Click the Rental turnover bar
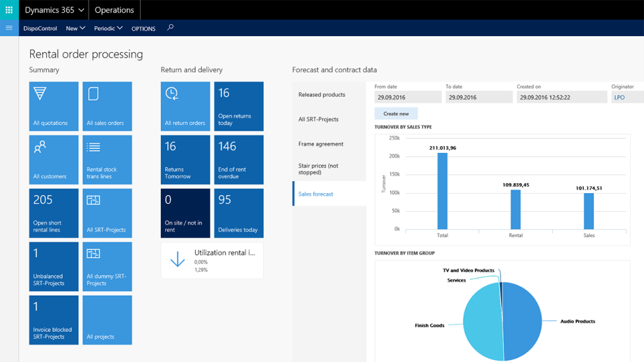 click(x=515, y=209)
